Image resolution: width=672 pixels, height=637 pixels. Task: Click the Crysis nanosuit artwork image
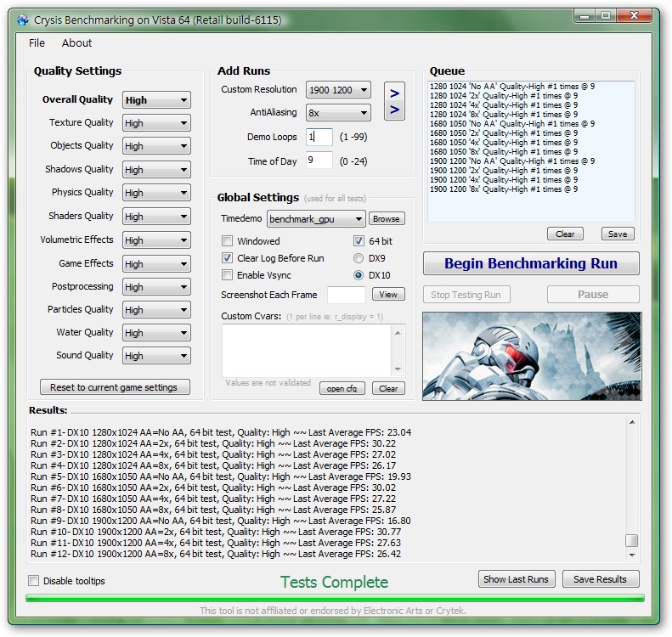pos(532,356)
